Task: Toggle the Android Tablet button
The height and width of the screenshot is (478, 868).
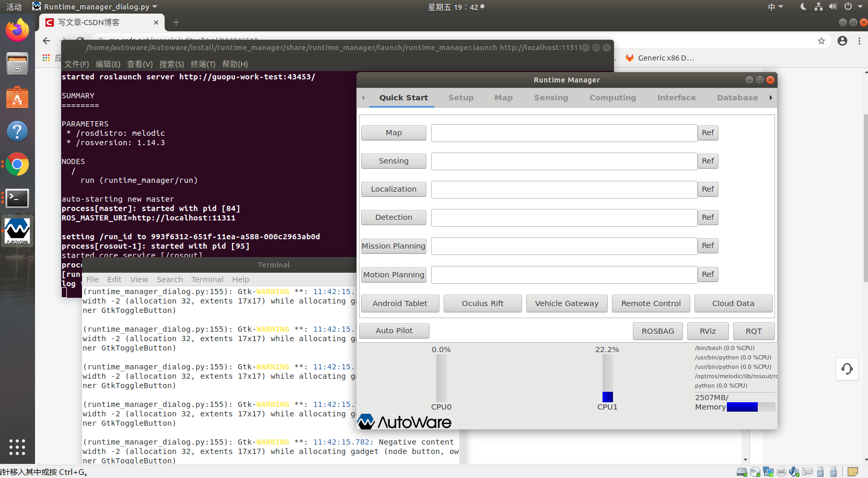Action: (x=400, y=304)
